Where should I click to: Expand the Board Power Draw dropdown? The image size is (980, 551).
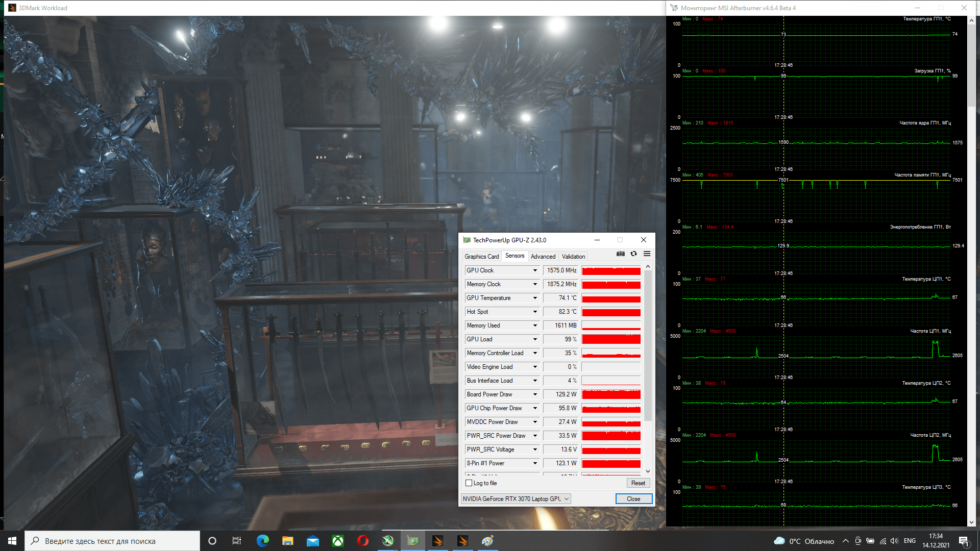535,394
